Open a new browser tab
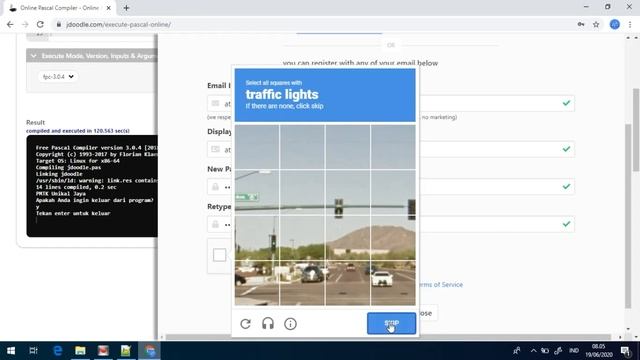Viewport: 640px width, 360px height. click(x=126, y=8)
